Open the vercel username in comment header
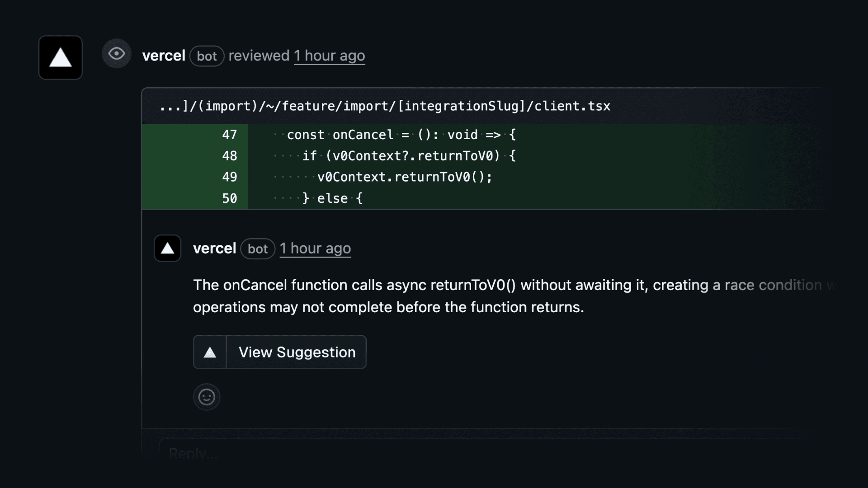This screenshot has height=488, width=868. pyautogui.click(x=214, y=249)
